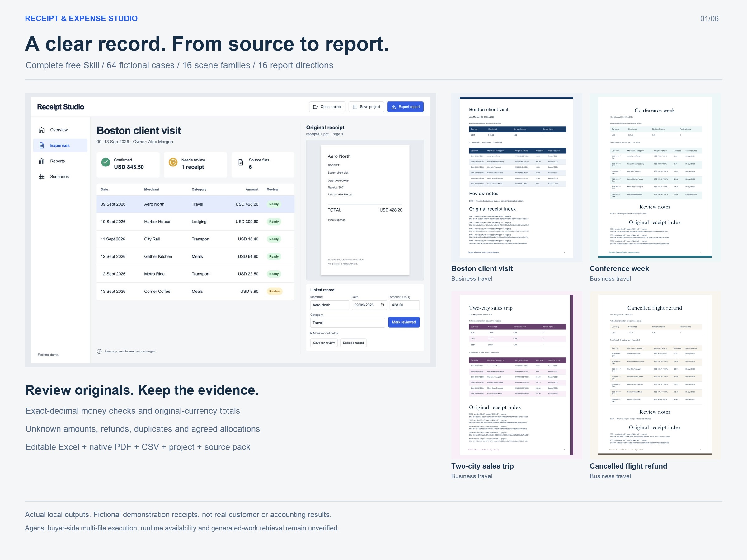This screenshot has height=560, width=747.
Task: Click the Merchant field containing Aero North
Action: [x=330, y=305]
